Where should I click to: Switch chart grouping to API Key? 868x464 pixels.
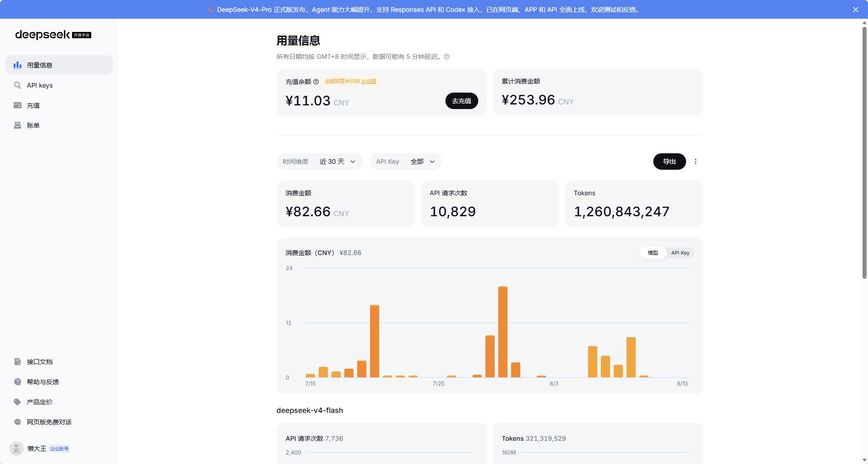tap(680, 253)
